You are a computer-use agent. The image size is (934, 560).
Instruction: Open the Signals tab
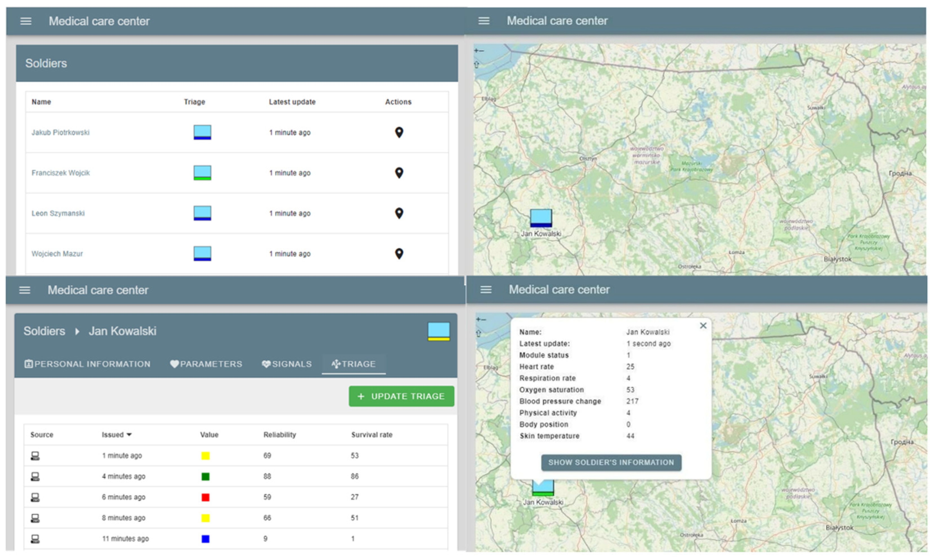[287, 364]
